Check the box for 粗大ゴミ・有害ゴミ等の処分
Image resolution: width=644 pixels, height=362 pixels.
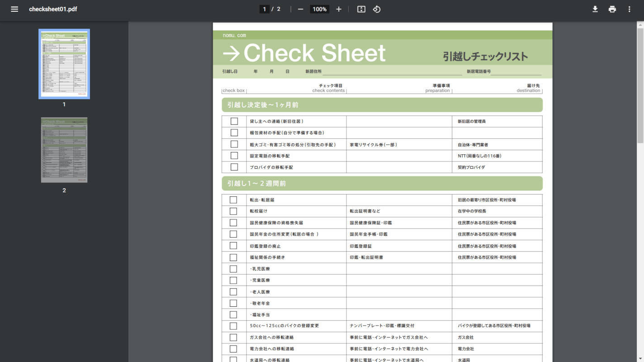234,144
